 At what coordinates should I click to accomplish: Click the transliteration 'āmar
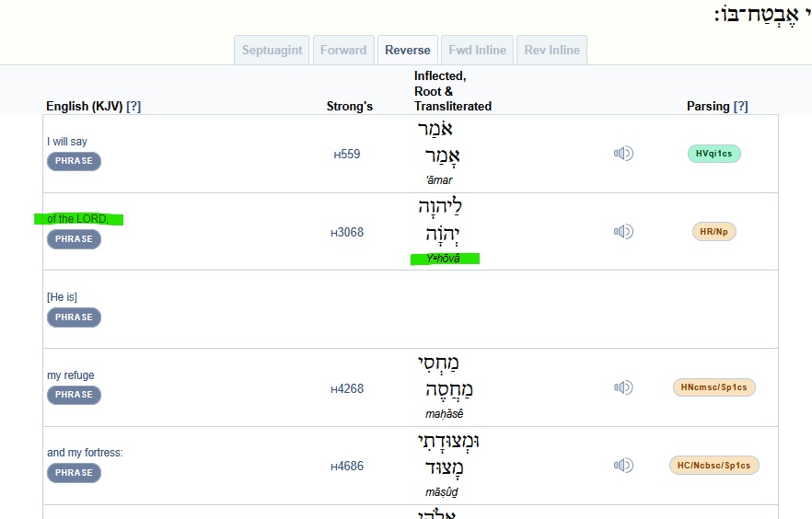(x=439, y=180)
